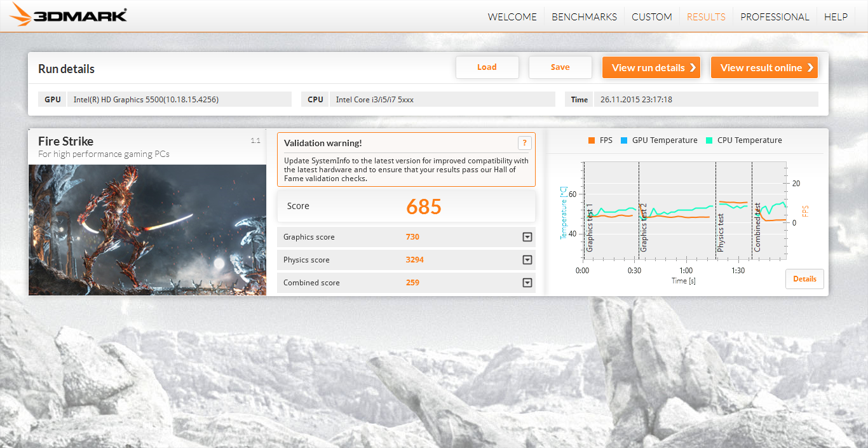The image size is (868, 448).
Task: Open the Help tab
Action: coord(836,17)
